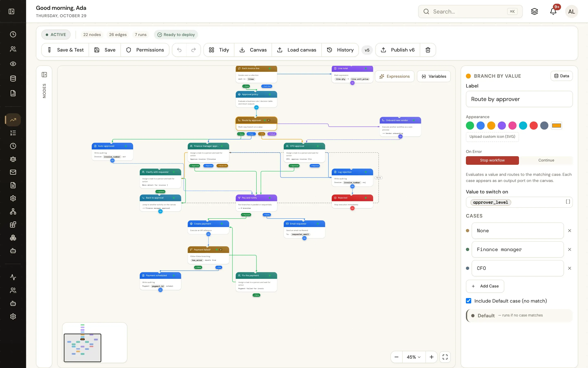This screenshot has width=588, height=368.
Task: Open the eye icon in left sidebar
Action: click(13, 64)
